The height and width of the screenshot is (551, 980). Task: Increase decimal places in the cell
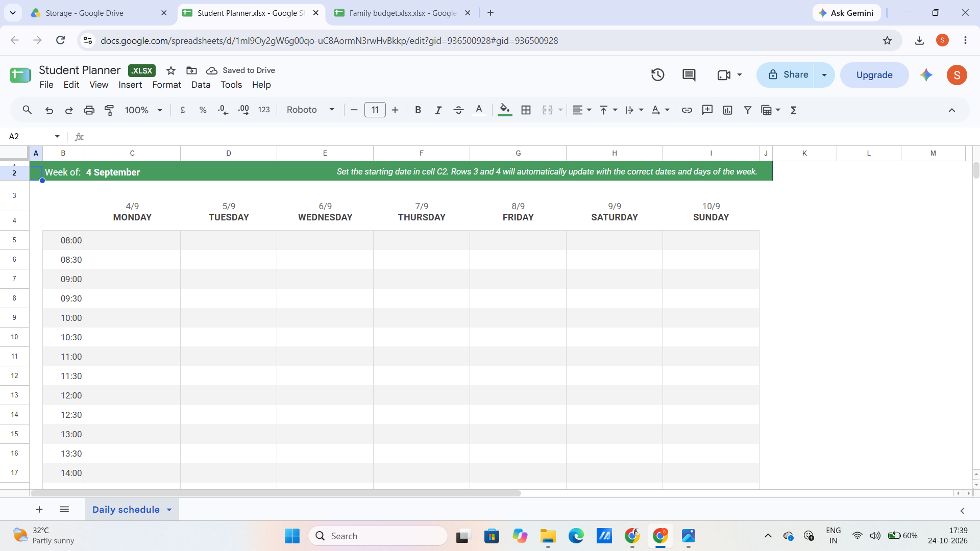tap(243, 110)
